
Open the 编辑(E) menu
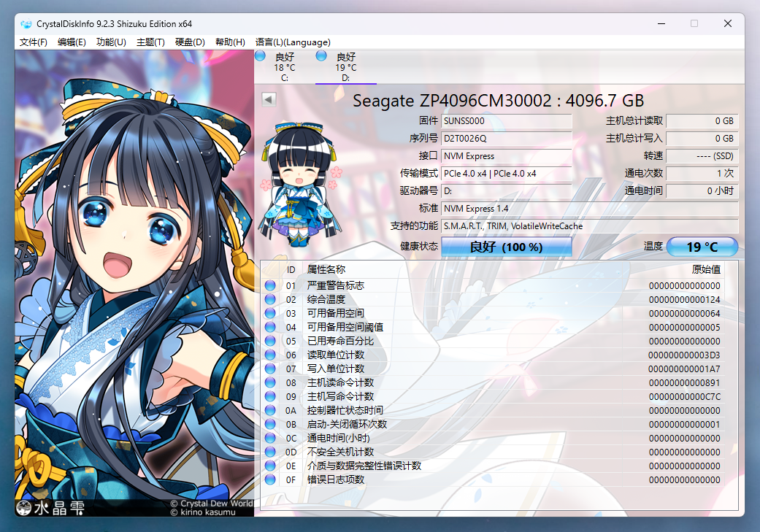(72, 42)
